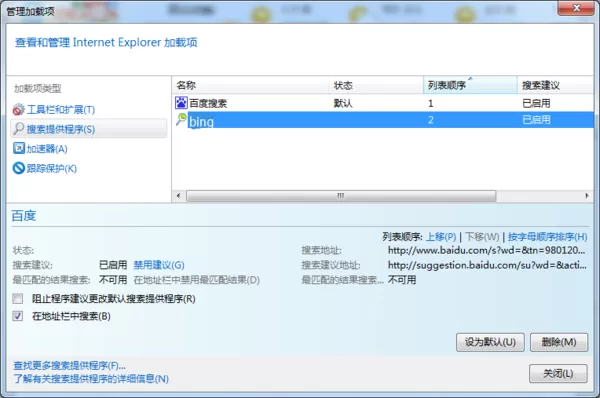Click the Accelerators arrow icon
The width and height of the screenshot is (600, 398).
tap(18, 148)
